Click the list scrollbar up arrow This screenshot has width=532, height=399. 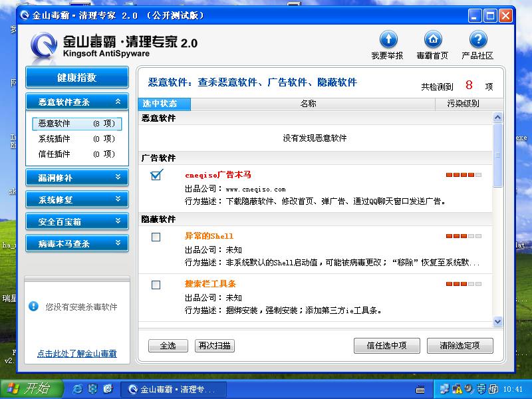[x=497, y=118]
